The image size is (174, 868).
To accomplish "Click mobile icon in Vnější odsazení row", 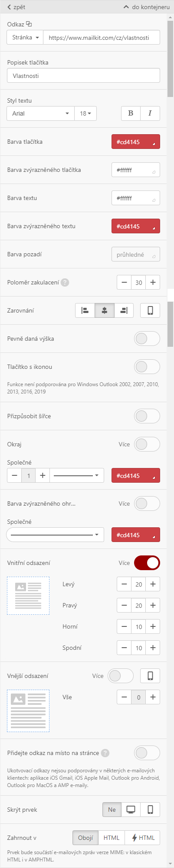I will pos(150,676).
